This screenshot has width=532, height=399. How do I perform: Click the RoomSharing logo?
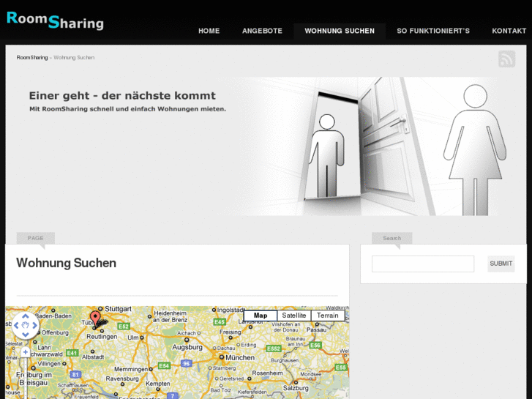click(55, 20)
